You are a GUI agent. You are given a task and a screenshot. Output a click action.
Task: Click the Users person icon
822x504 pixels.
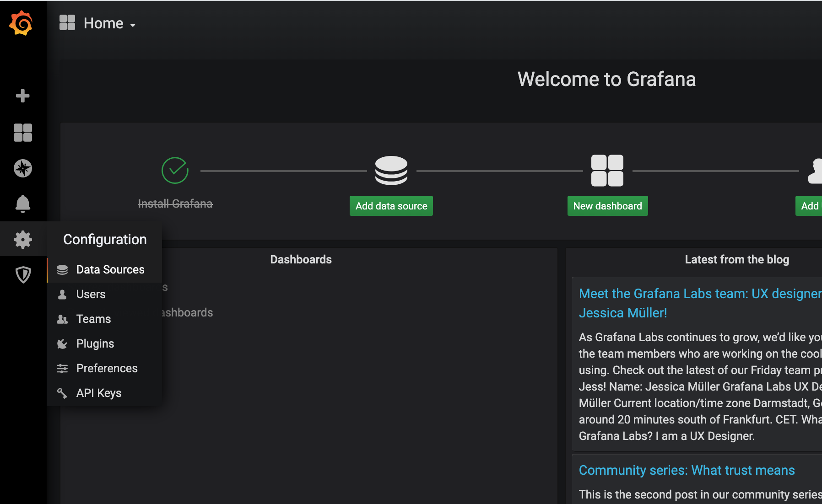62,295
